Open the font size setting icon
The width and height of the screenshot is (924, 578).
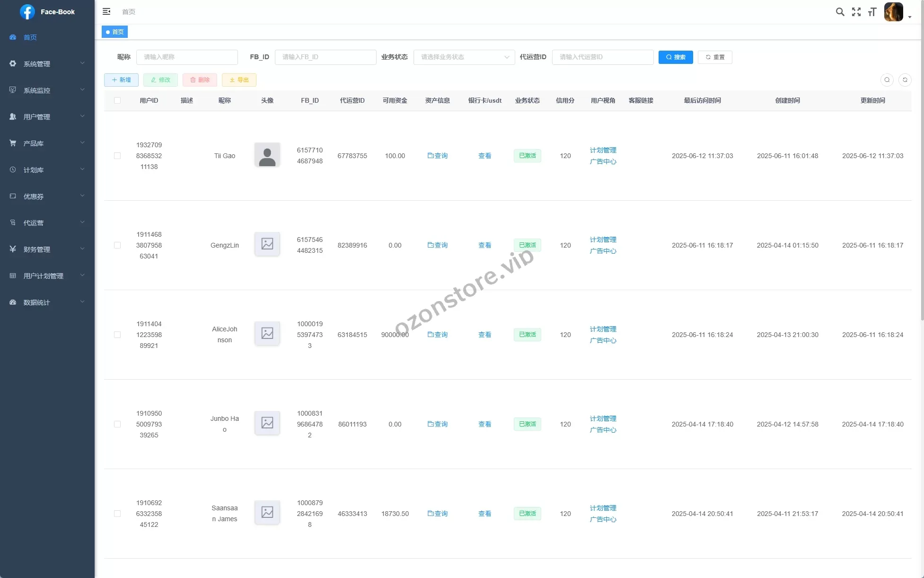(872, 12)
